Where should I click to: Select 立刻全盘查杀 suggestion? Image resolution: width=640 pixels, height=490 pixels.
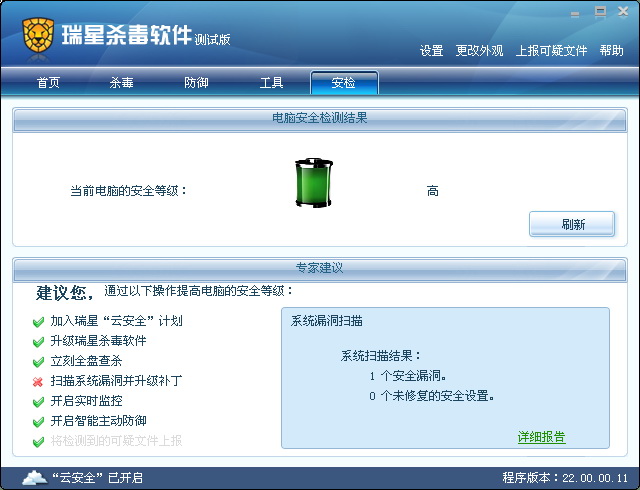[86, 361]
